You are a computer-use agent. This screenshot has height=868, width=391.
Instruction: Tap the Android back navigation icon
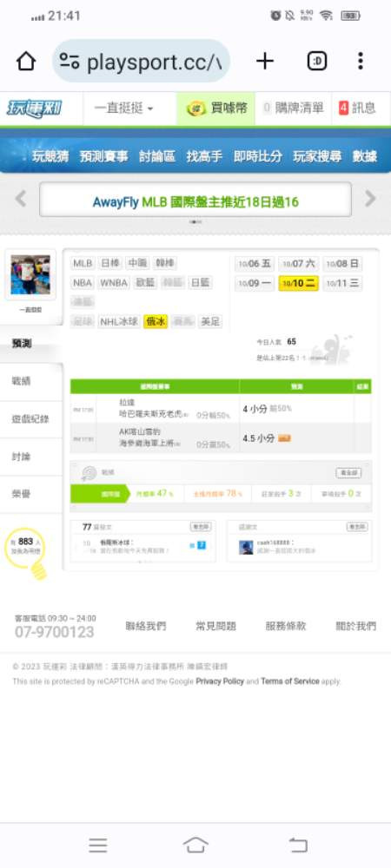click(297, 845)
